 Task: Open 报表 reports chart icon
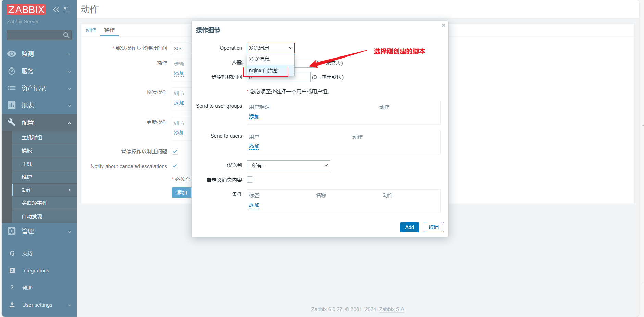pos(12,105)
